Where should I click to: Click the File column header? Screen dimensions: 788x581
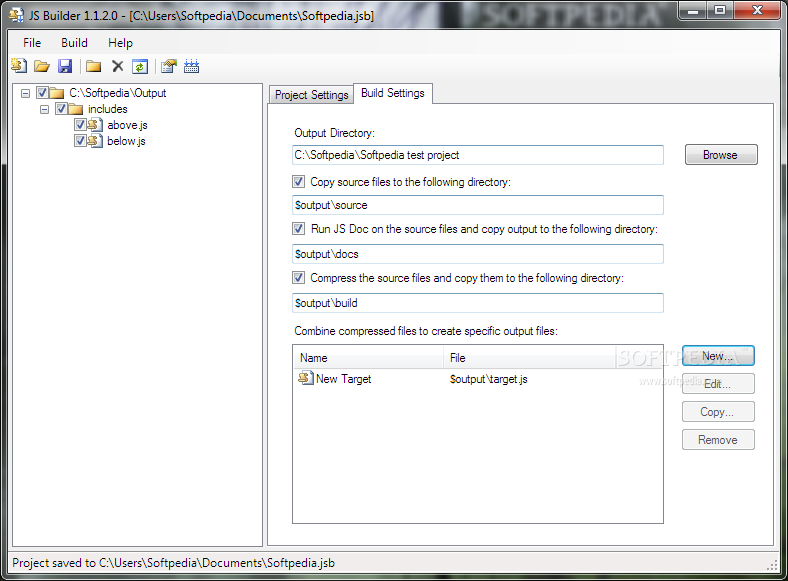pos(529,358)
